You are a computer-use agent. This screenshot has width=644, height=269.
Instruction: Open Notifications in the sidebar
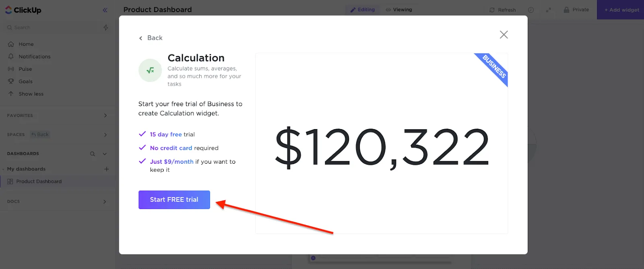click(34, 57)
